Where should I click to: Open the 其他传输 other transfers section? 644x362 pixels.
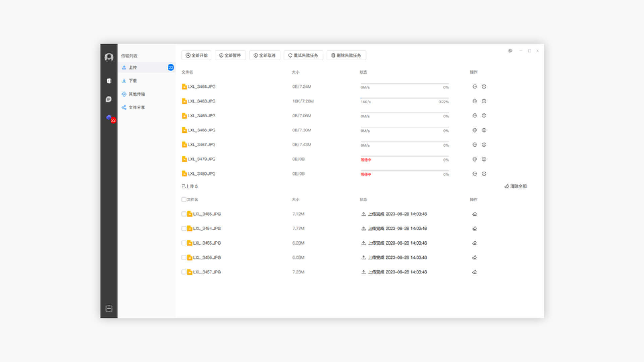point(137,94)
